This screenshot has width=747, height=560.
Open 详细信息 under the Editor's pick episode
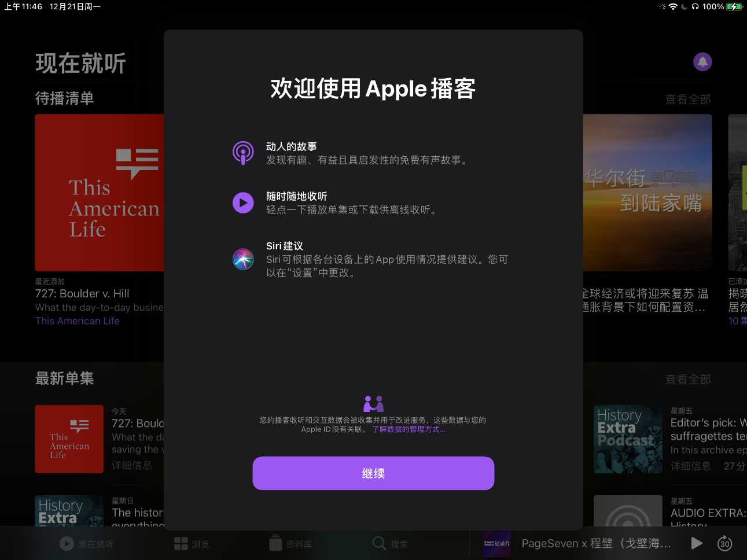coord(691,466)
